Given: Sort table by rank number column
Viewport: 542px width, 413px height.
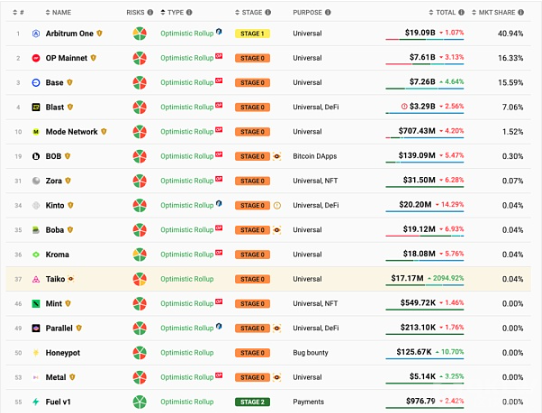Looking at the screenshot, I should (x=18, y=12).
